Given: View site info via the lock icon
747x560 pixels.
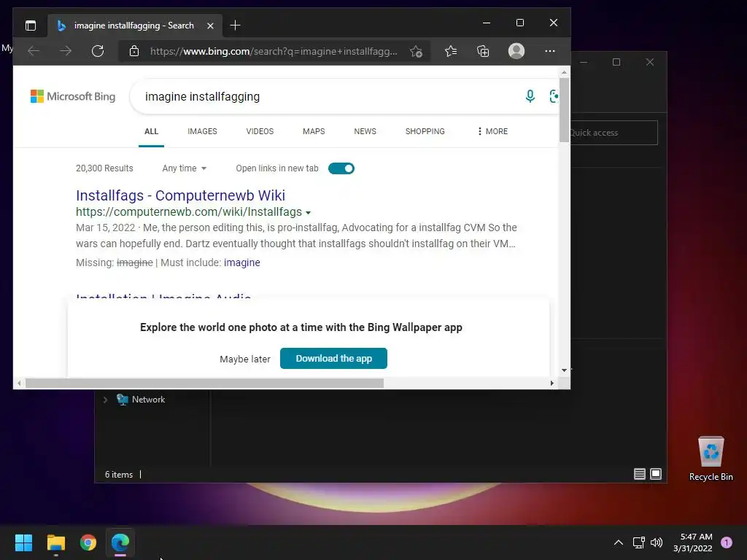Looking at the screenshot, I should point(134,51).
